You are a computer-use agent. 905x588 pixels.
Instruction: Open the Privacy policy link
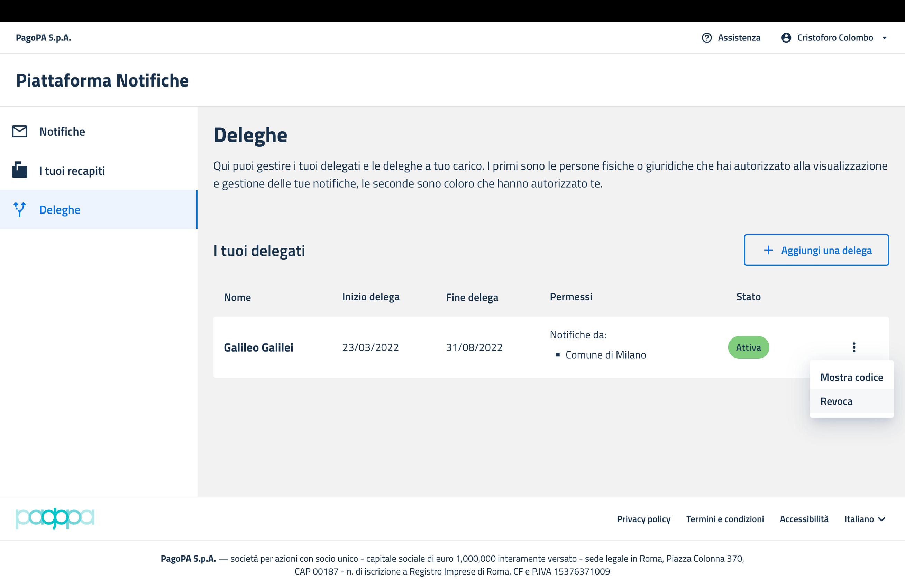coord(643,519)
